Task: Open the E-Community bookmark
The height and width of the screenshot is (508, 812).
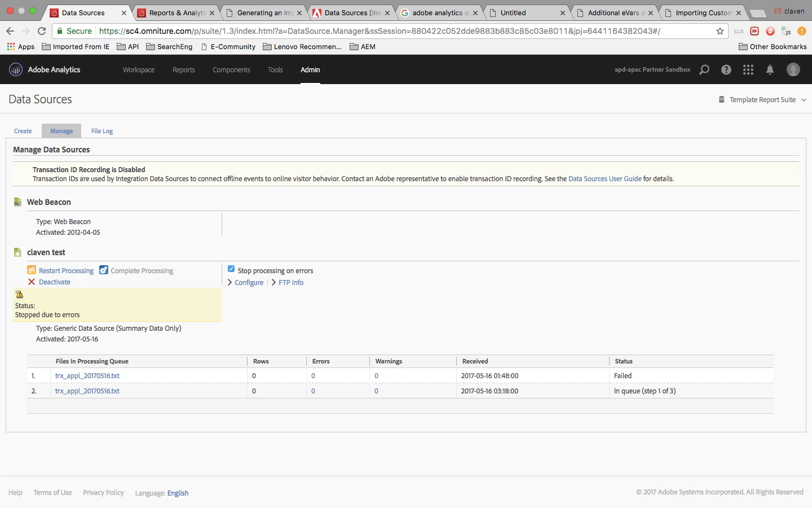Action: 228,47
